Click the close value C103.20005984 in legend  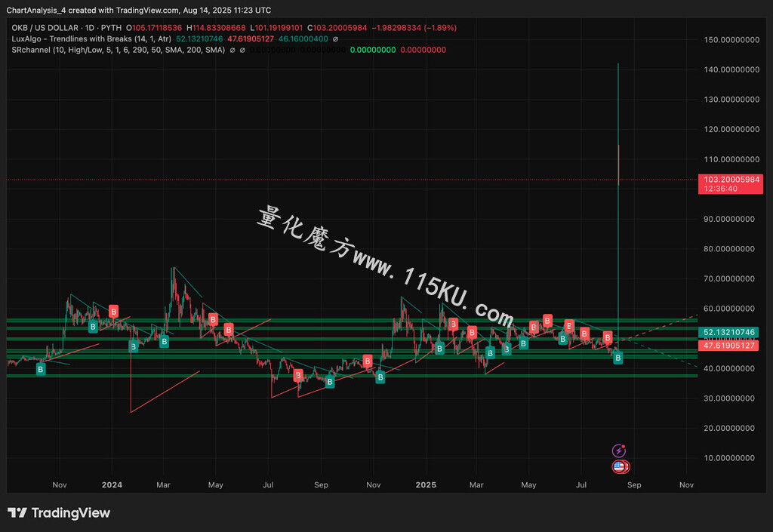(337, 28)
